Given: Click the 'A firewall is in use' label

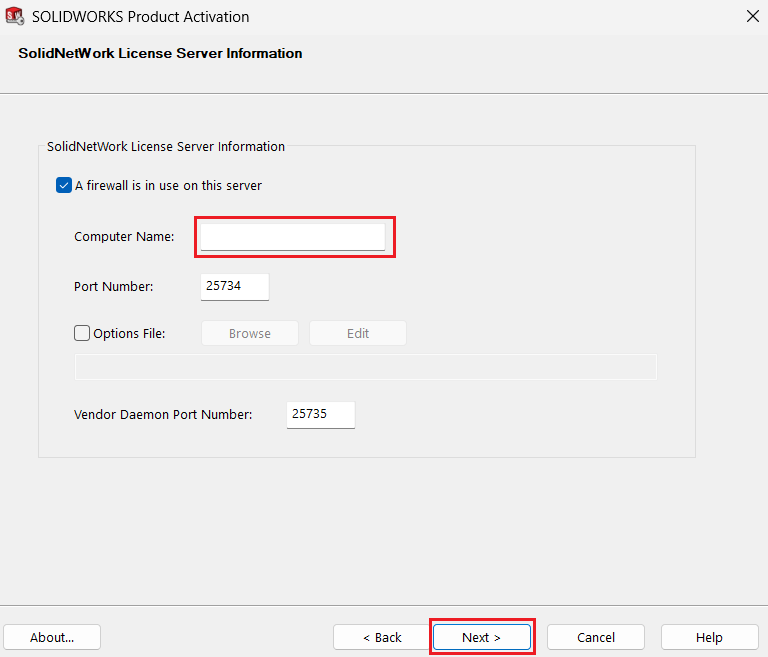Looking at the screenshot, I should click(168, 186).
